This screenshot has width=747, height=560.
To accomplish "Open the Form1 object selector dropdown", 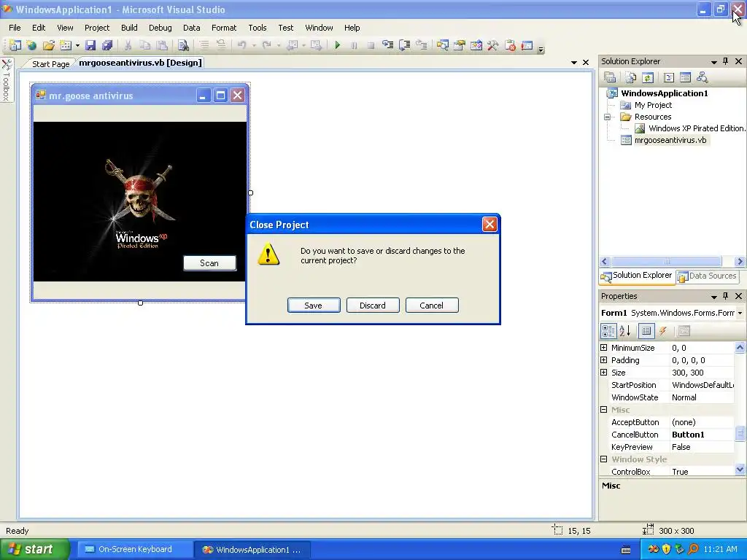I will tap(740, 313).
